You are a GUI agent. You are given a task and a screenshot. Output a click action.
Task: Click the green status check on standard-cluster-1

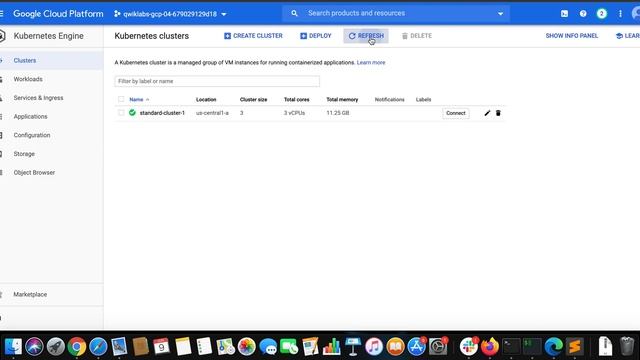[x=132, y=113]
